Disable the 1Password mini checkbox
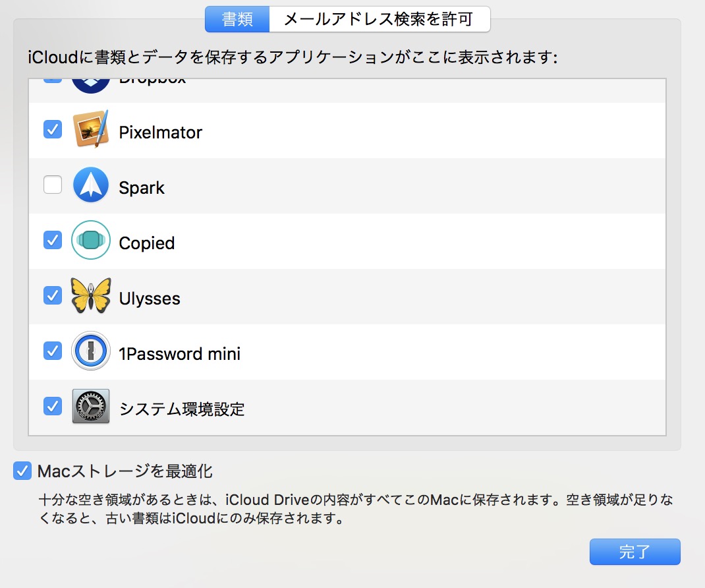This screenshot has width=705, height=588. (x=53, y=351)
